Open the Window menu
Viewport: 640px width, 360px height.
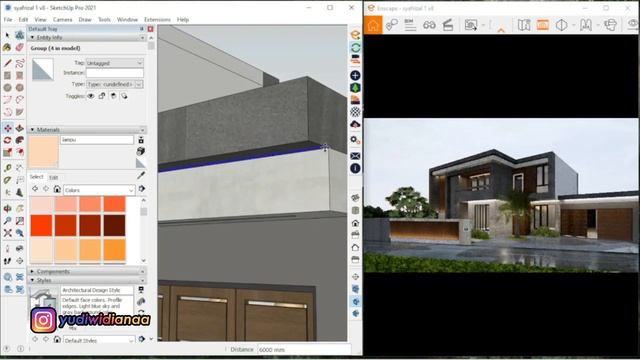[127, 20]
